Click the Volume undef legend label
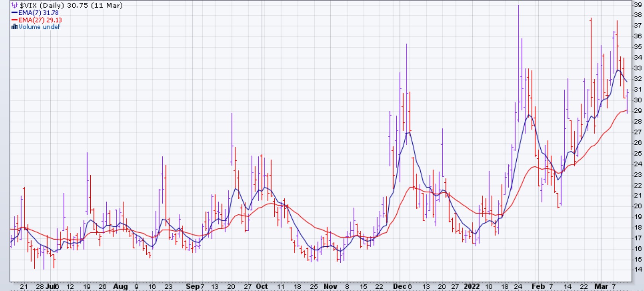 (x=39, y=27)
